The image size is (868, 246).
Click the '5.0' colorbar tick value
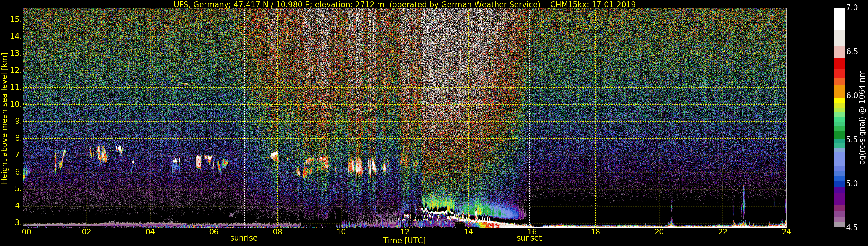coord(852,183)
